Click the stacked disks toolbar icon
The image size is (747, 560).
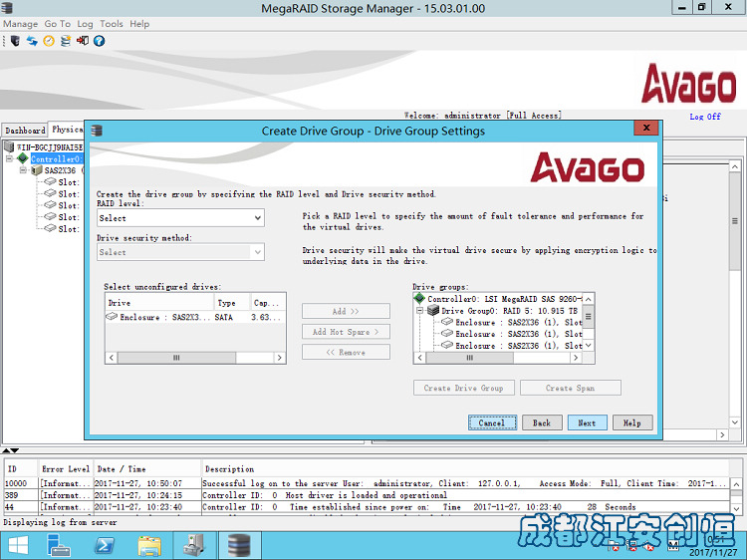click(66, 41)
